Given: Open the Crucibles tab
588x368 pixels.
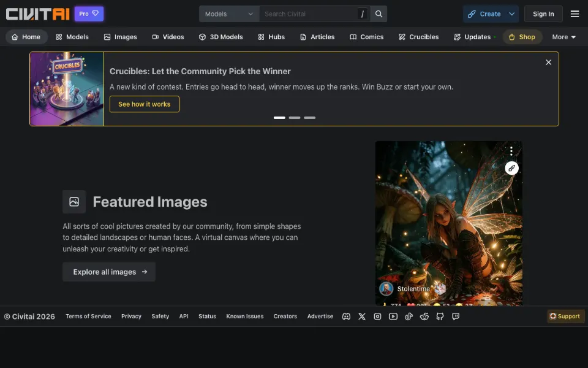Looking at the screenshot, I should (418, 37).
